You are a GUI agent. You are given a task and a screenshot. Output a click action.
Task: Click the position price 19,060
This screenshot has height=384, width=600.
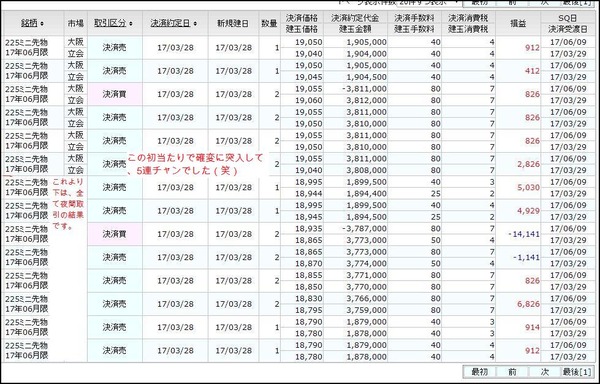tap(309, 101)
